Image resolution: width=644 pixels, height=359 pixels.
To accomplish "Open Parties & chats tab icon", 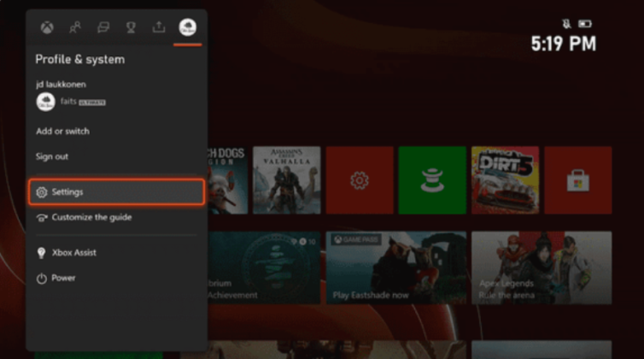I will [x=103, y=27].
